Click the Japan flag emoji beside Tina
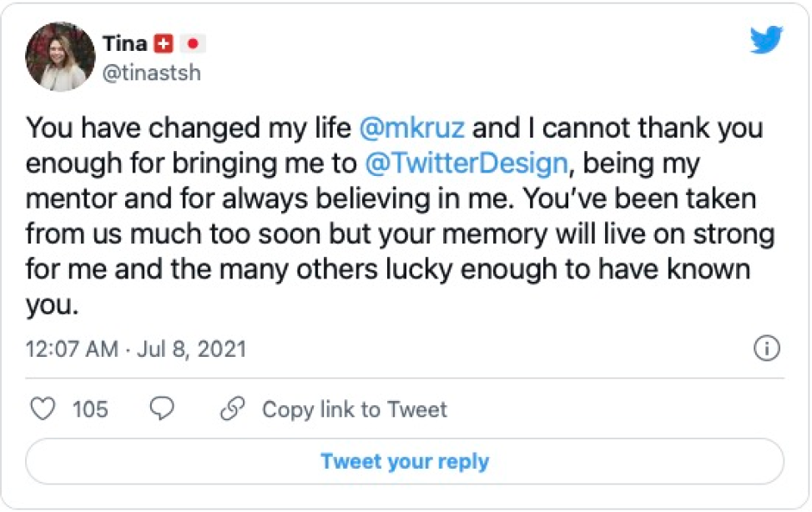This screenshot has height=512, width=812. 193,43
